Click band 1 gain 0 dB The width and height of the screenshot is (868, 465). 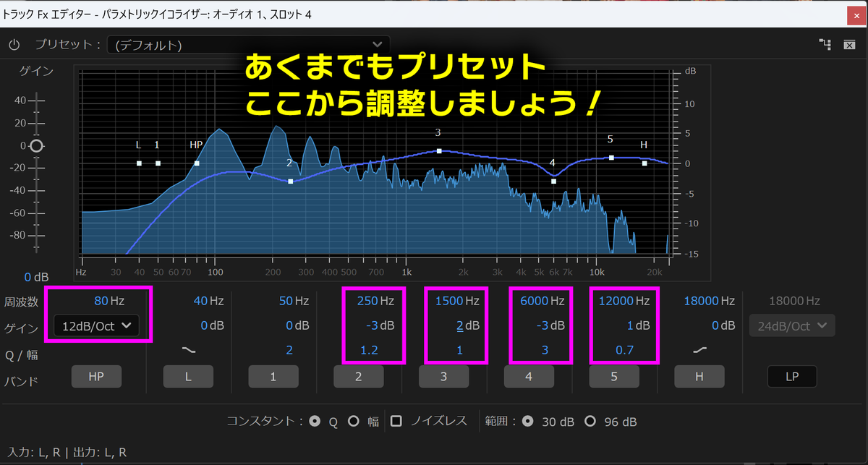[x=297, y=325]
